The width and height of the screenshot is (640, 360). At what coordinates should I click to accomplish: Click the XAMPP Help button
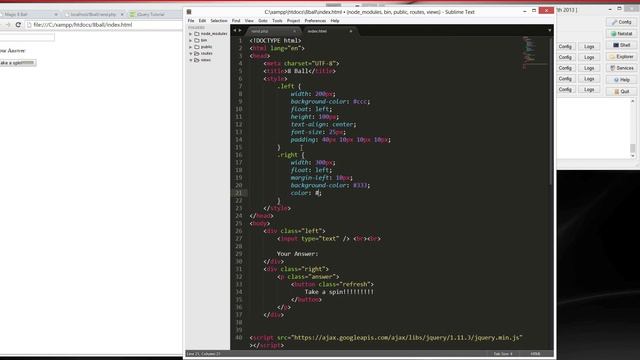(x=621, y=80)
